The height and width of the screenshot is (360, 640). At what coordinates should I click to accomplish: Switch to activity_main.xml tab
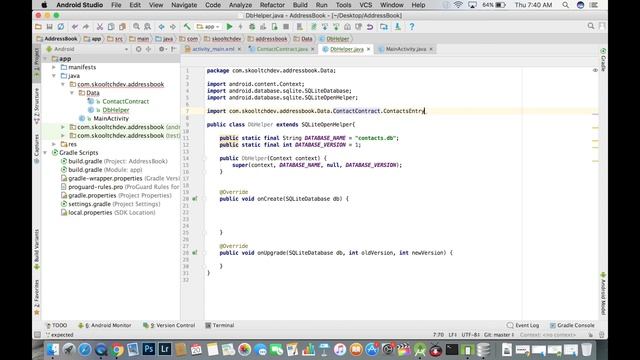tap(213, 49)
